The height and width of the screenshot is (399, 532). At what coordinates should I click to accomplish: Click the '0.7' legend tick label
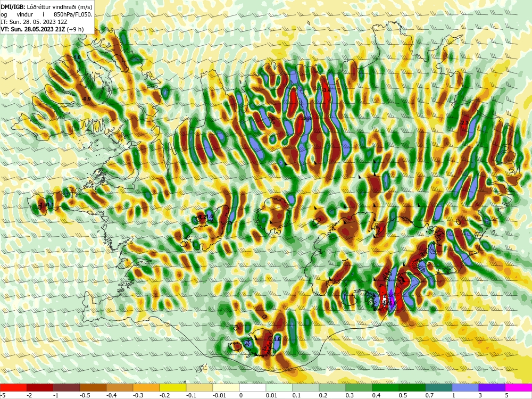click(x=429, y=395)
